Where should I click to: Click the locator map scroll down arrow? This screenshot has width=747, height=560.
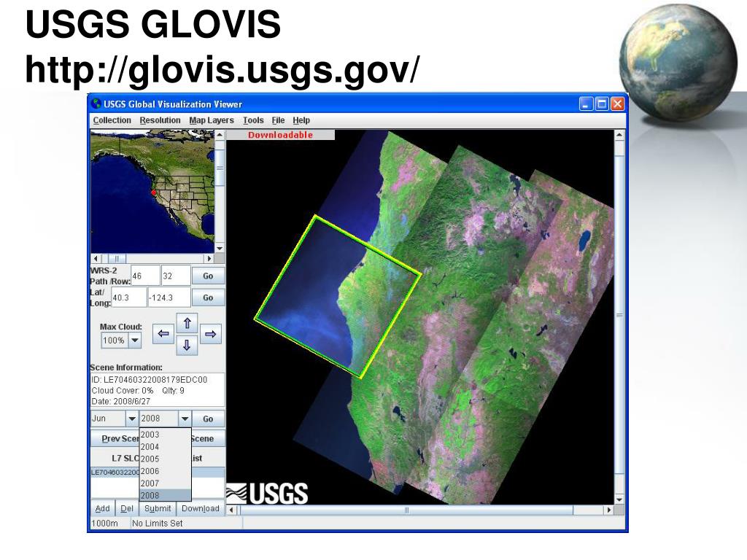click(x=220, y=248)
